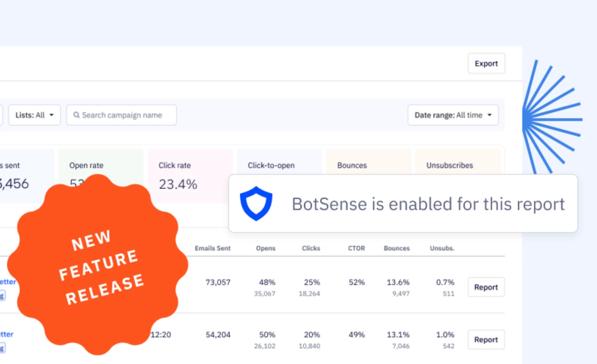Click Report for the second campaign row

tap(486, 339)
